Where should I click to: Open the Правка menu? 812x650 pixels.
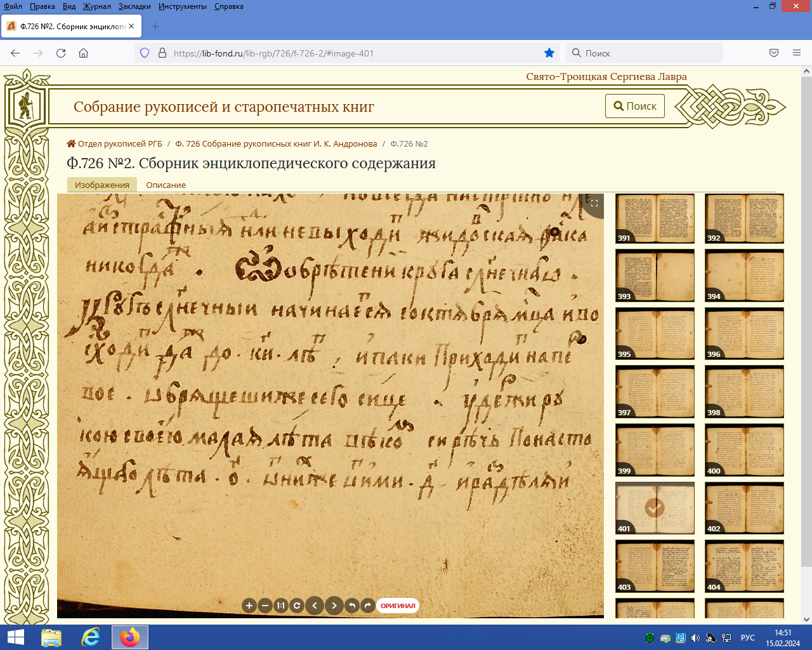42,6
